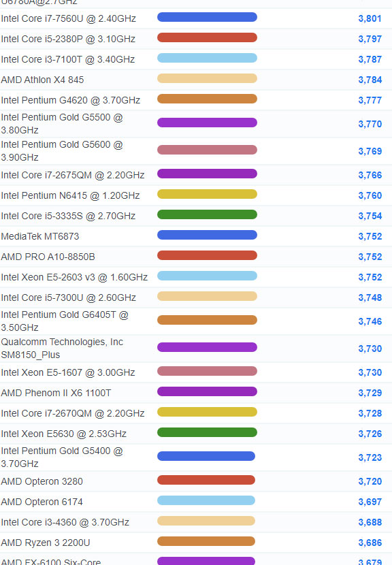Click Qualcomm Technologies, Inc SM8150_Plus
This screenshot has width=392, height=565.
tap(62, 349)
